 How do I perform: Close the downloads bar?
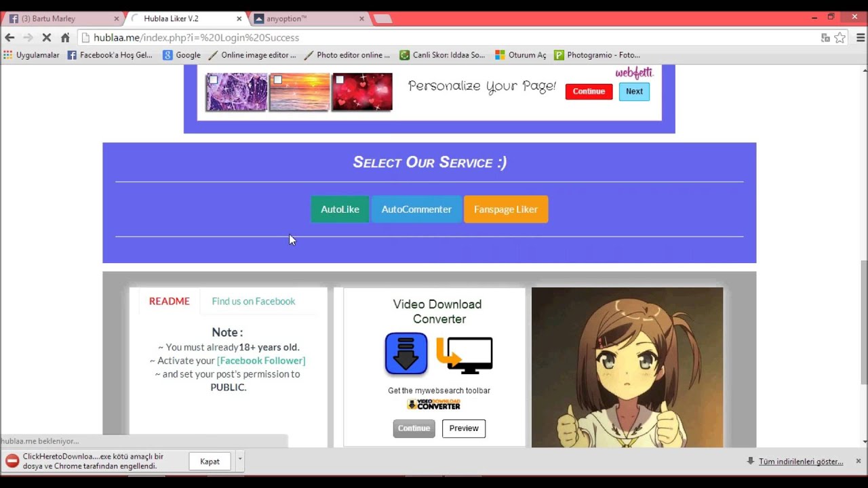[858, 461]
